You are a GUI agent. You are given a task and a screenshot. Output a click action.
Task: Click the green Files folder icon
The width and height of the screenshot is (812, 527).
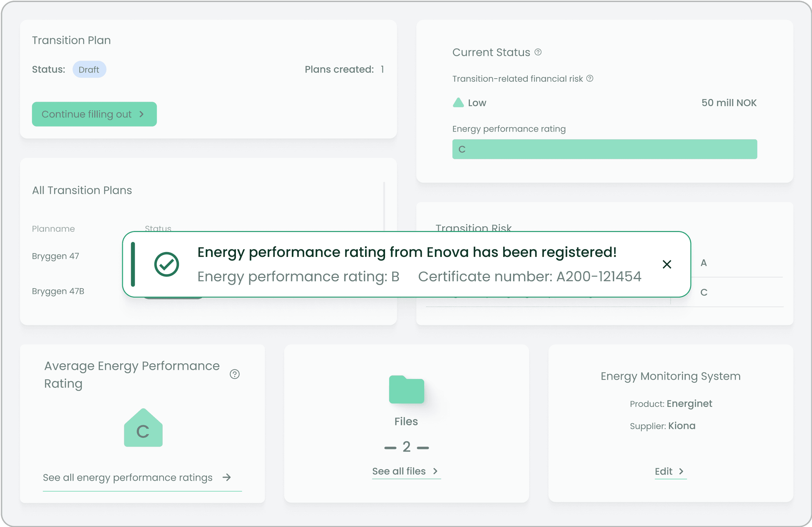407,389
